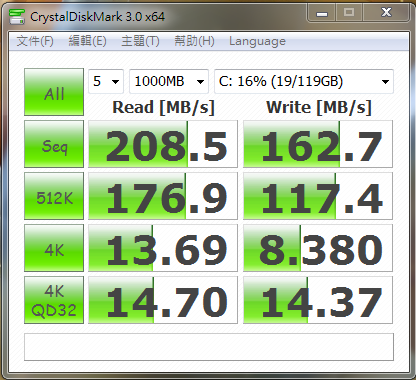Select the 4K read result 13.69
The height and width of the screenshot is (380, 416).
[163, 248]
